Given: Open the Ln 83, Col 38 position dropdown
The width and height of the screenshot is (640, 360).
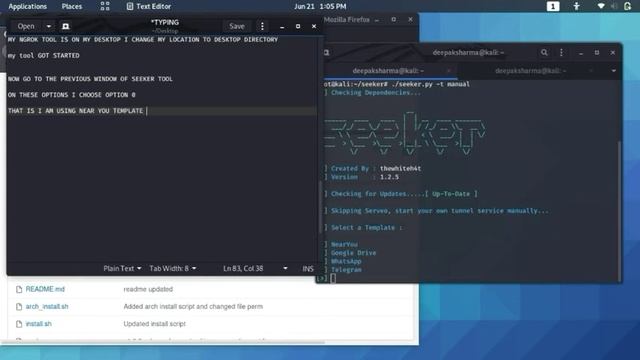Looking at the screenshot, I should point(255,268).
